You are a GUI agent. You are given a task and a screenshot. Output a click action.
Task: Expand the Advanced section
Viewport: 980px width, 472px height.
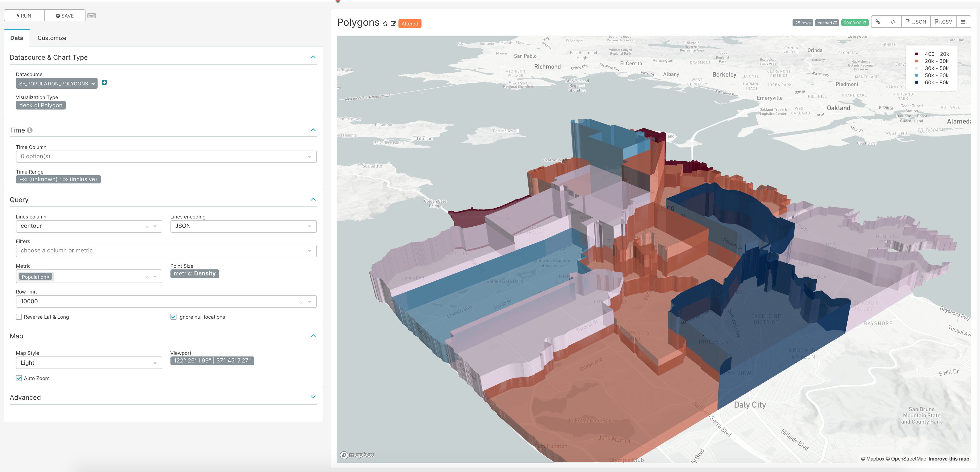point(313,397)
